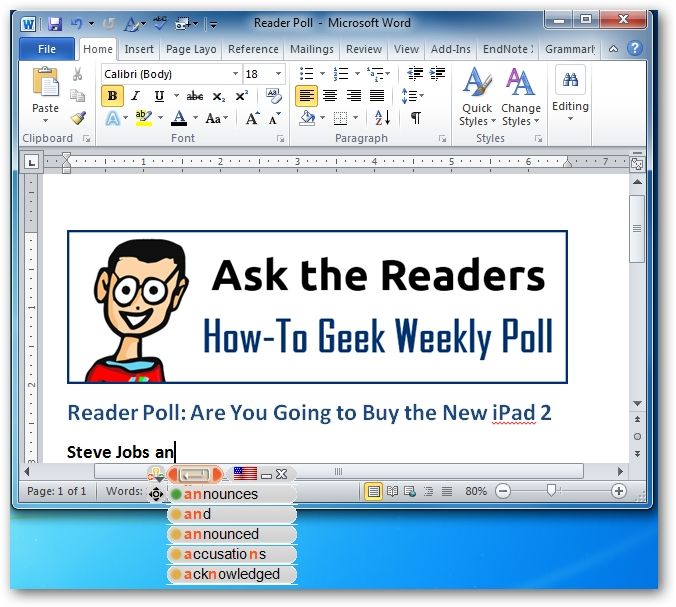Select the Format Painter brush

coord(78,118)
